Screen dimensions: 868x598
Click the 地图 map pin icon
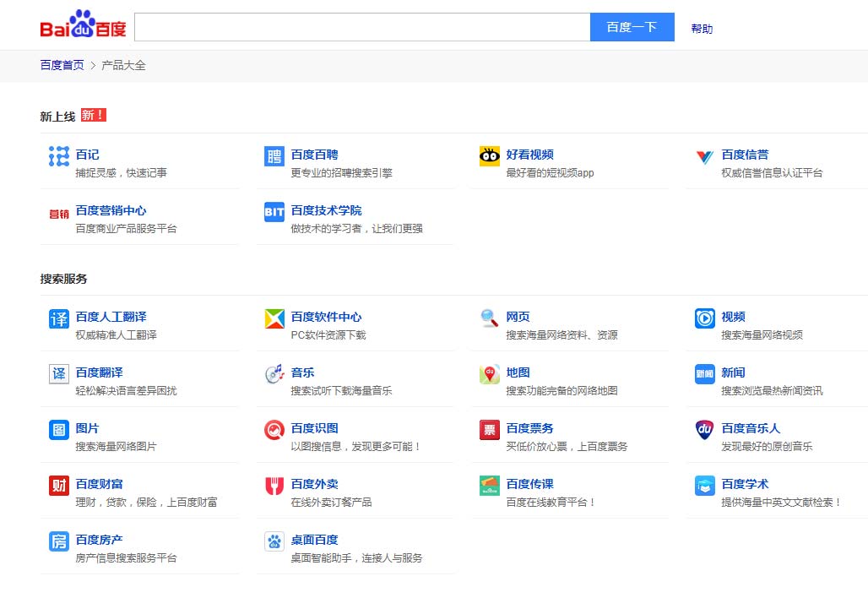490,375
